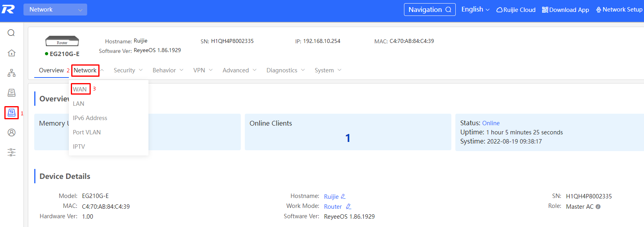Click the Ruijie hostname link in Device Details
The width and height of the screenshot is (644, 227).
coord(331,197)
